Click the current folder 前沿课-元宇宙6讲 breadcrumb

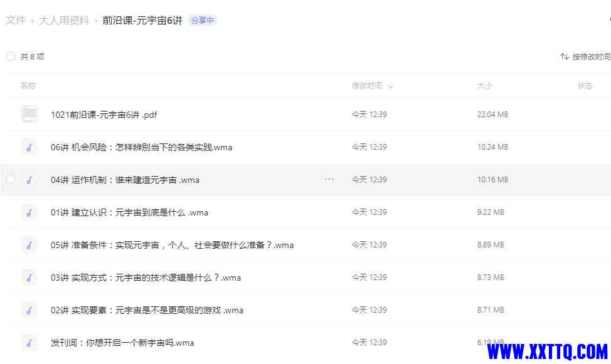[x=142, y=20]
